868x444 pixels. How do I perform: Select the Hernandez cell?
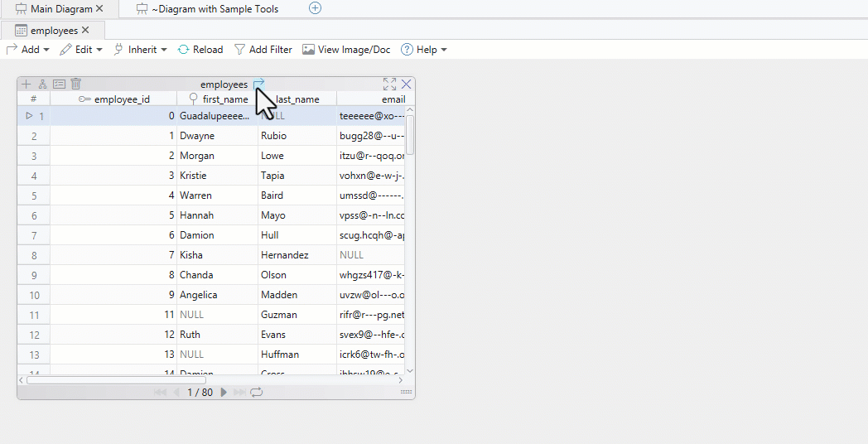(297, 255)
